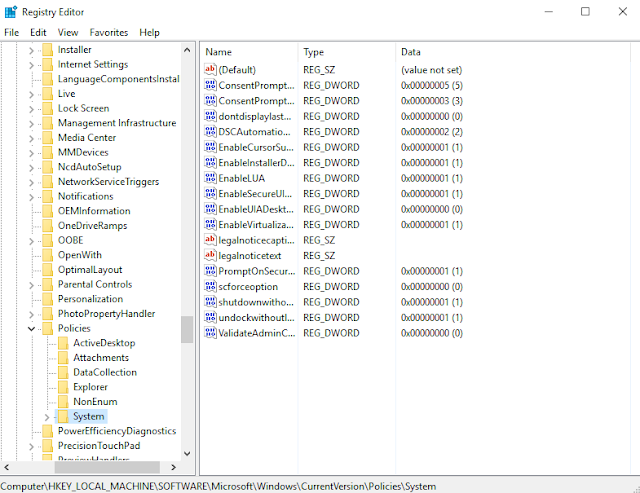Click tree horizontal scroll left arrow
640x493 pixels.
coord(7,467)
